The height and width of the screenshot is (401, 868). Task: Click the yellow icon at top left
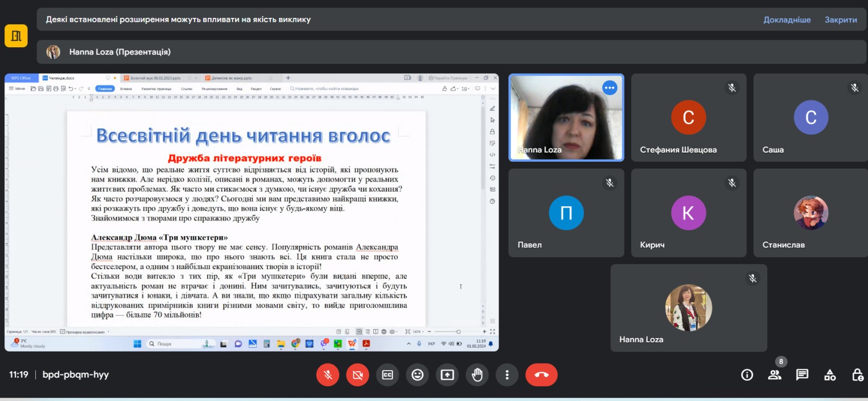[x=16, y=36]
